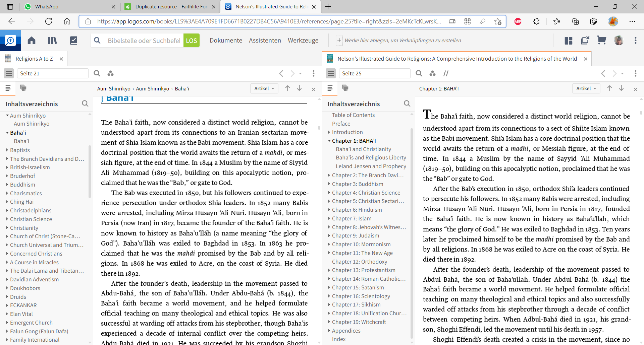Open right panel history dropdown arrow
This screenshot has width=644, height=345.
coord(623,73)
